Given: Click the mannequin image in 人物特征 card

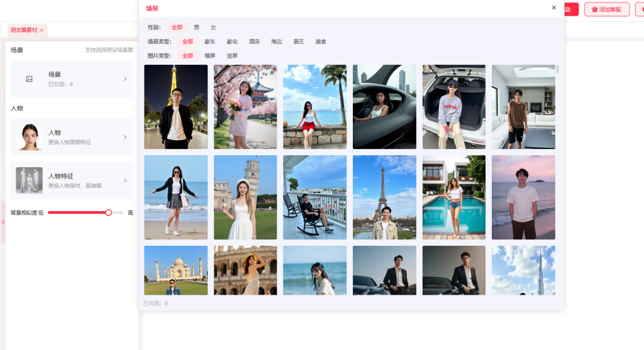Looking at the screenshot, I should click(29, 180).
